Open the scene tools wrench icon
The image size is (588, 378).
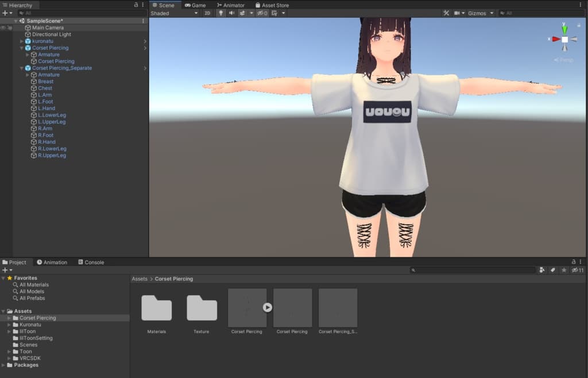[446, 13]
